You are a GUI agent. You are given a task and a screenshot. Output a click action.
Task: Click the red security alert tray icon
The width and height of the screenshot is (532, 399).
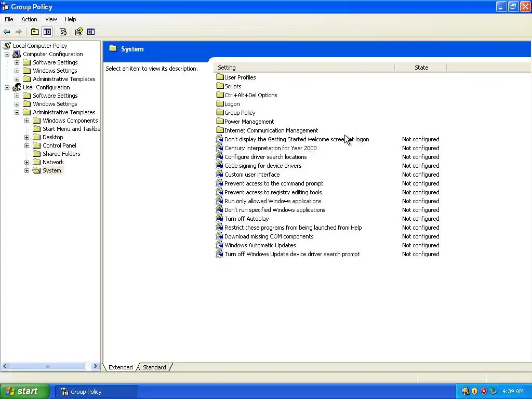click(x=484, y=391)
